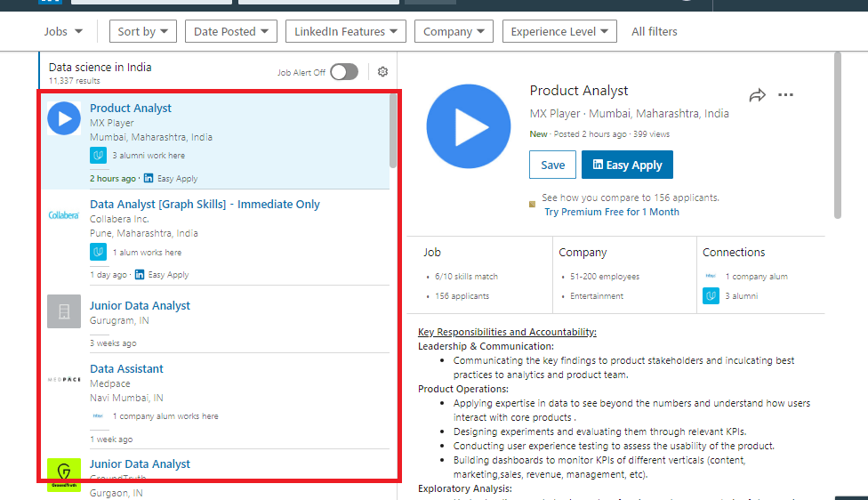Click the Easy Apply button
Viewport: 868px width, 500px height.
(x=627, y=165)
